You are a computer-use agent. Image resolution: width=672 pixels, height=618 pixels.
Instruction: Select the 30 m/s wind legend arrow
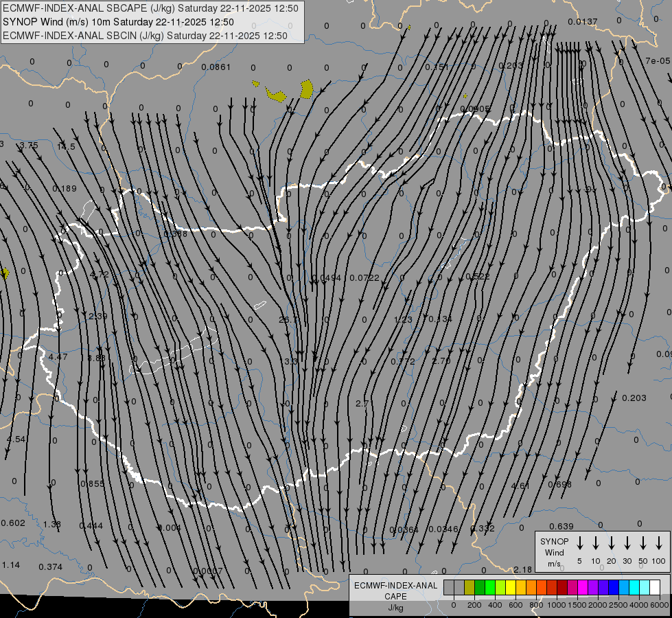pyautogui.click(x=627, y=543)
